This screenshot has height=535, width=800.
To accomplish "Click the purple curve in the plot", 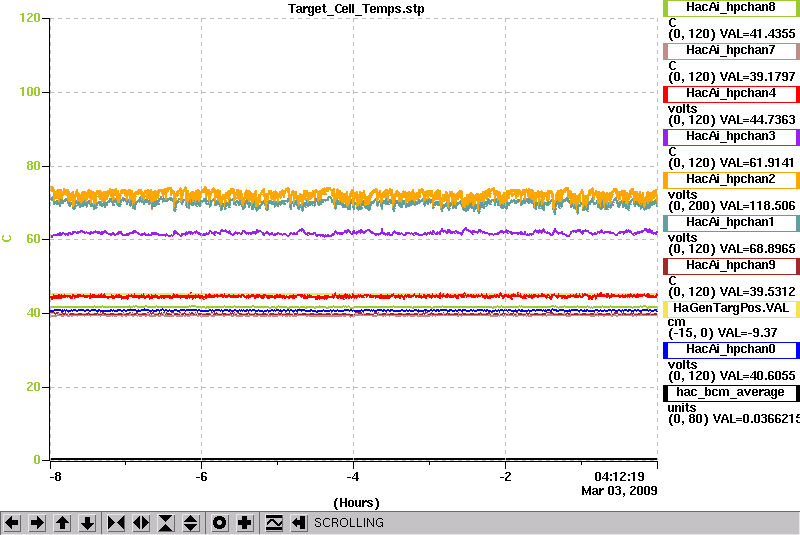I will coord(354,233).
